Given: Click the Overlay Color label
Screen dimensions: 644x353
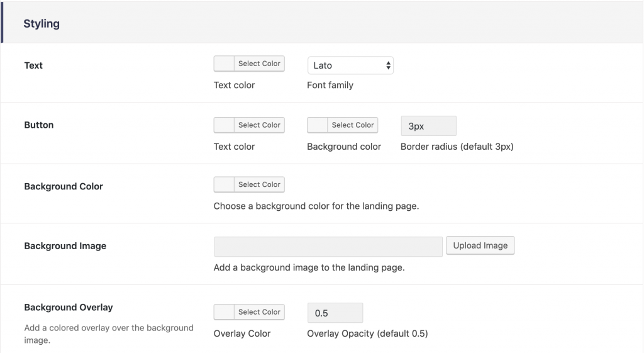Looking at the screenshot, I should pyautogui.click(x=242, y=333).
